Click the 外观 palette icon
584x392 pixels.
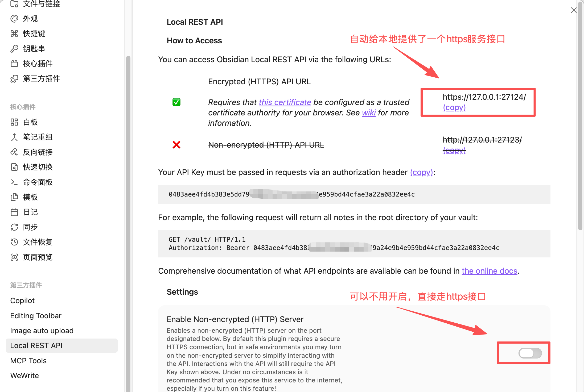14,19
